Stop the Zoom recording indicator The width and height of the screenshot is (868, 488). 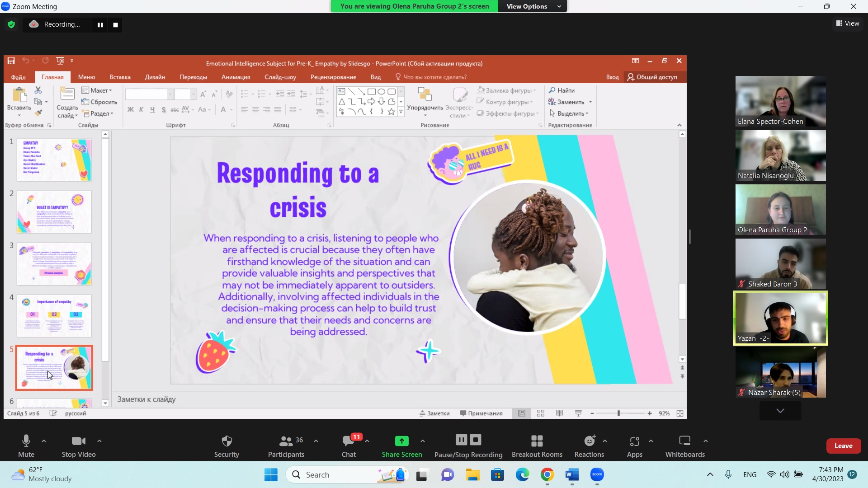tap(115, 25)
